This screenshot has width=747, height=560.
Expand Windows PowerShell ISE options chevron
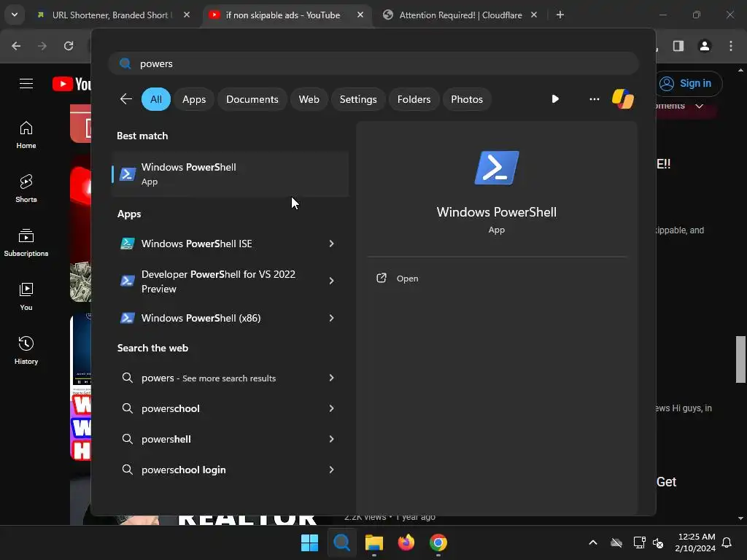pyautogui.click(x=331, y=244)
